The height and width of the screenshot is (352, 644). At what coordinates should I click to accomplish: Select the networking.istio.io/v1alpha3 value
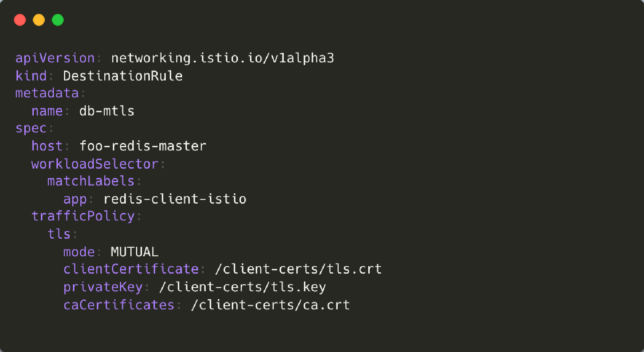(x=223, y=58)
